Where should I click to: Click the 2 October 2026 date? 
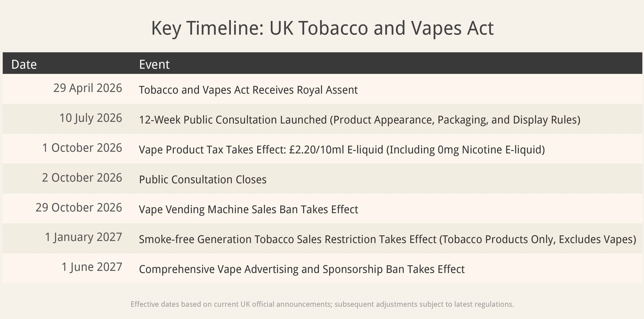[x=82, y=177]
